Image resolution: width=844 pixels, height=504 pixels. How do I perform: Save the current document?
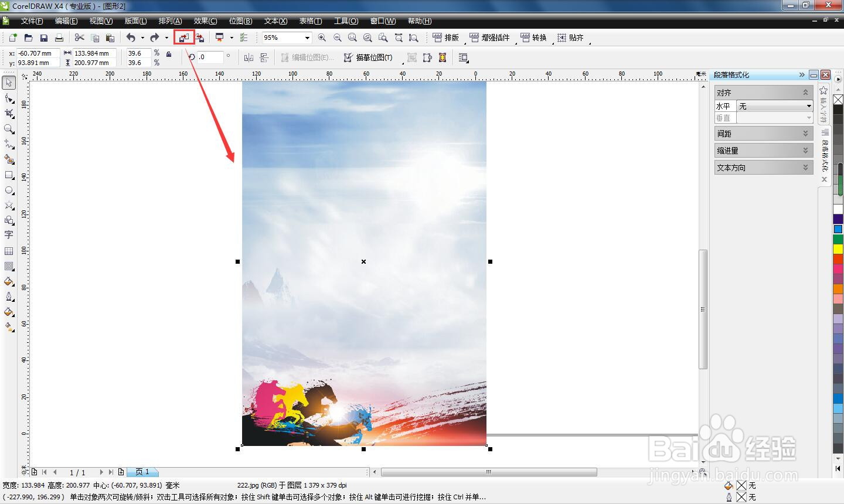pos(43,38)
